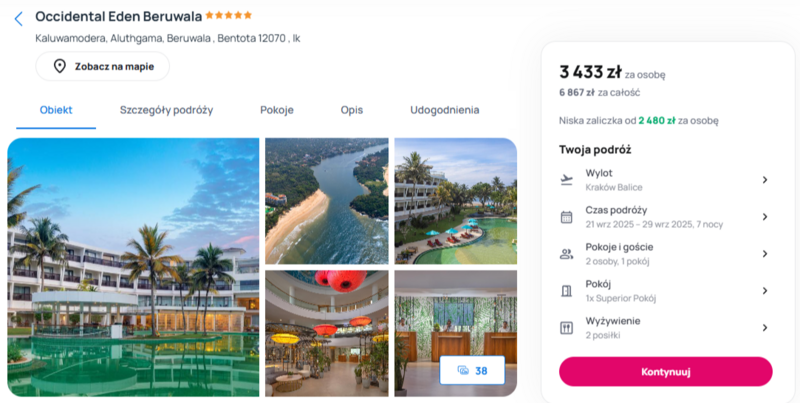800x403 pixels.
Task: Open the Pokój Superior room chevron
Action: [765, 291]
